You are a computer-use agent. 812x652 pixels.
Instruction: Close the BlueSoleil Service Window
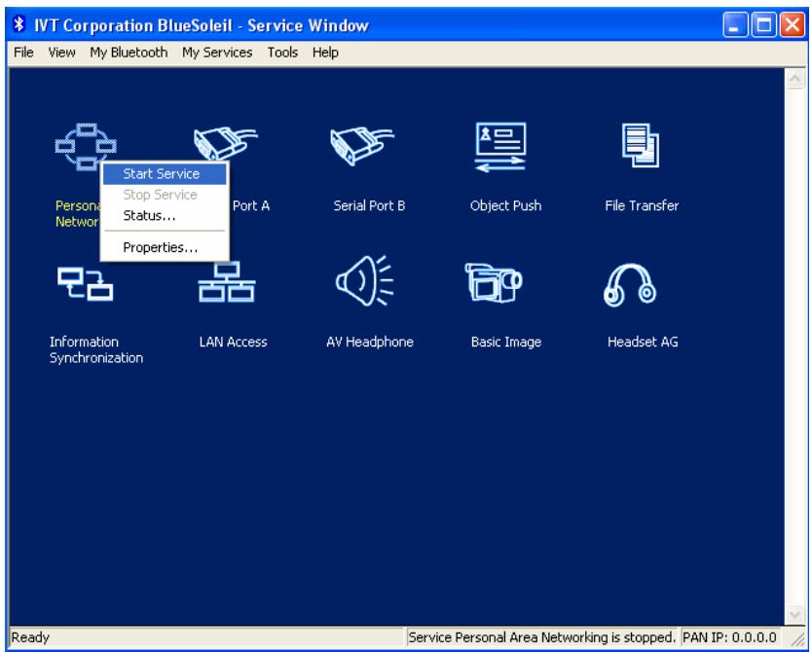[x=793, y=24]
